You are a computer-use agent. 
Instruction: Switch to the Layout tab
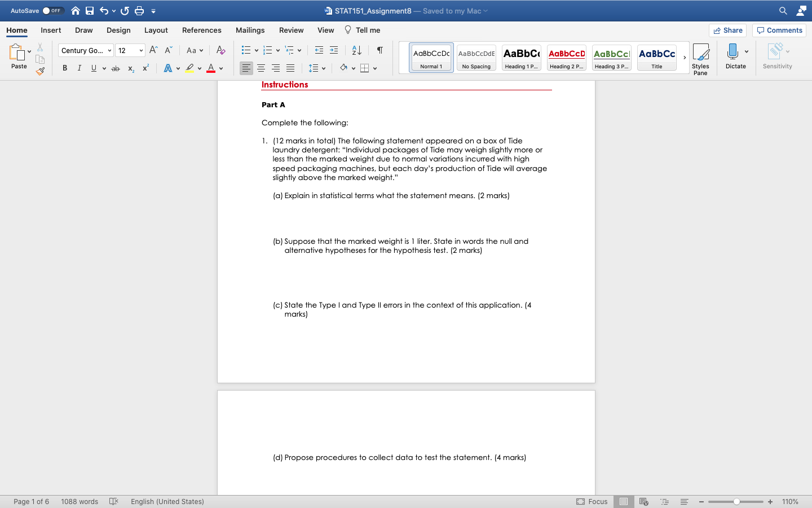[156, 30]
